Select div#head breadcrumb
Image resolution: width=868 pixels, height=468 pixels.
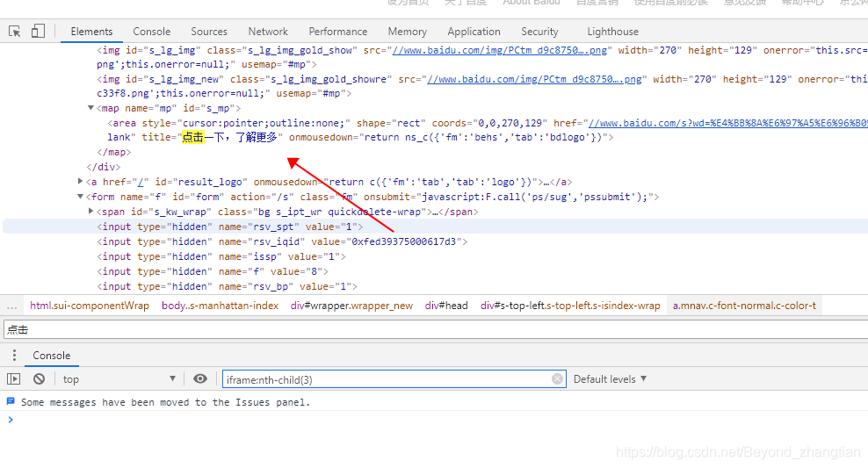[x=446, y=306]
